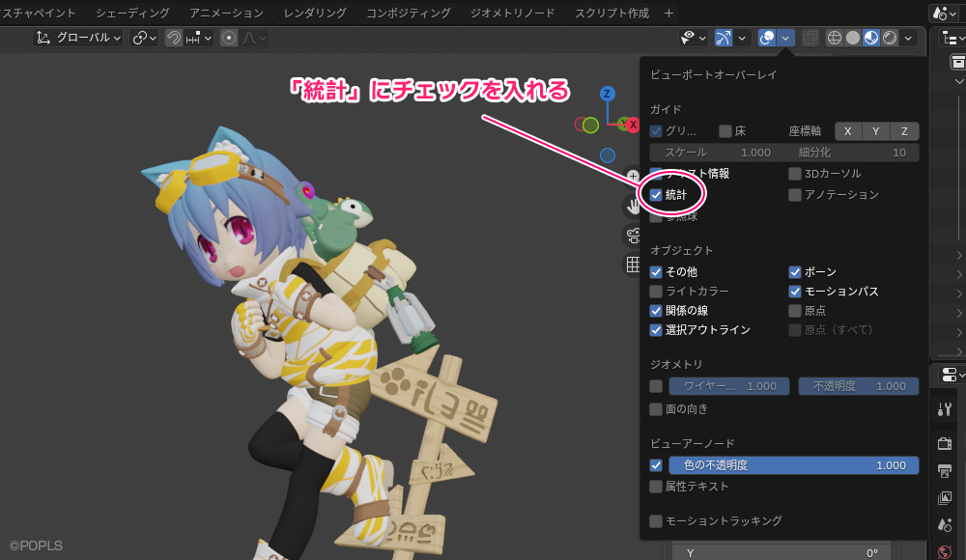The width and height of the screenshot is (966, 560).
Task: Enable the 面の向き checkbox
Action: 656,409
